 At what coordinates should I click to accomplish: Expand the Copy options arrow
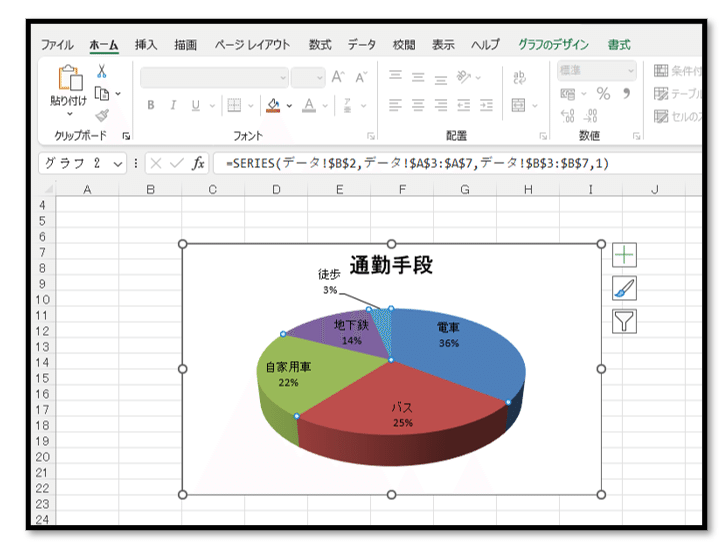coord(118,93)
